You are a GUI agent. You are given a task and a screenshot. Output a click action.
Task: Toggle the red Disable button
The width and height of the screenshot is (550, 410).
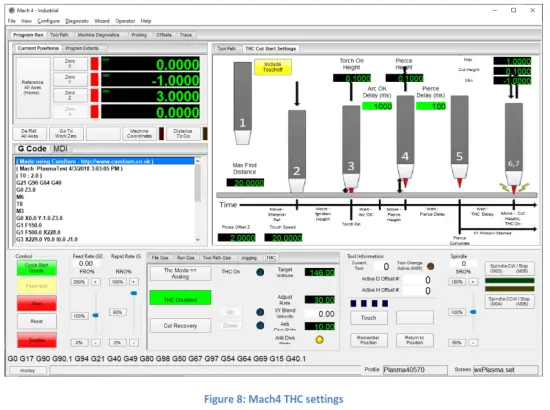(36, 340)
